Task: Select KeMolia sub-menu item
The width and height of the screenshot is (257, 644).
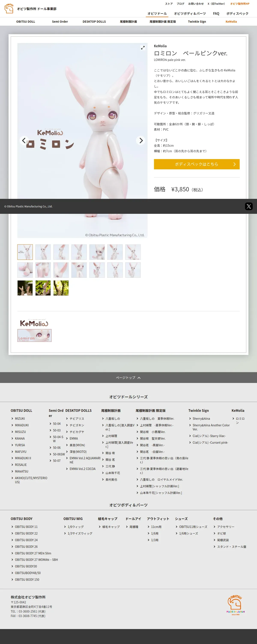Action: tap(231, 22)
